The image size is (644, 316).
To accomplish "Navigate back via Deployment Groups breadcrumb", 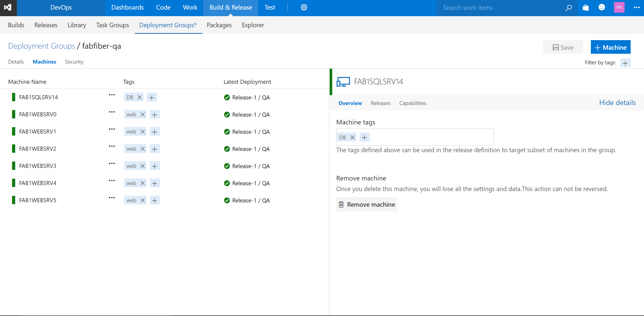I will pyautogui.click(x=41, y=46).
